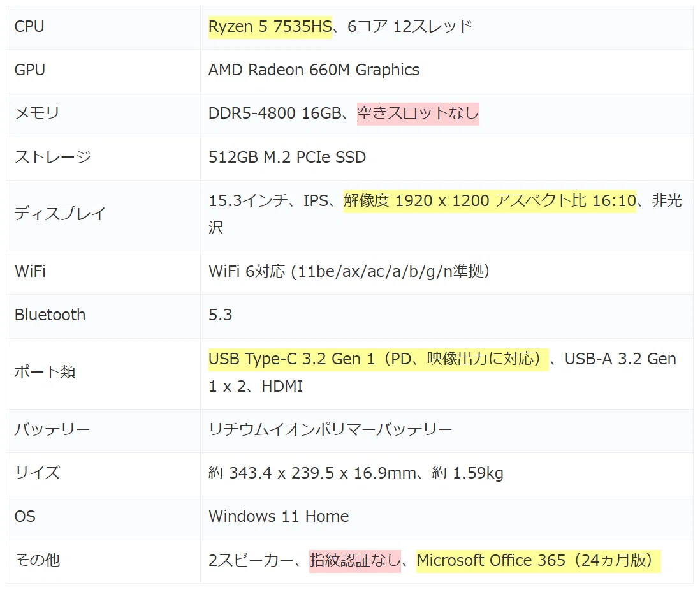Click the サイズ row label
700x594 pixels.
pyautogui.click(x=37, y=473)
